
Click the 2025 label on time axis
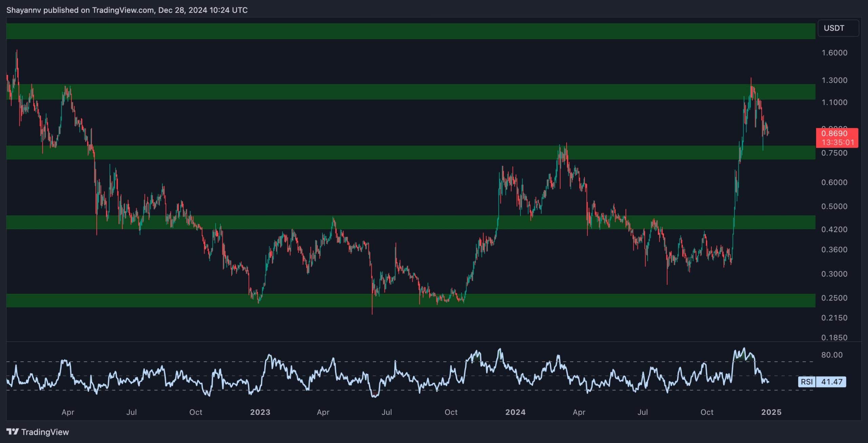[771, 412]
